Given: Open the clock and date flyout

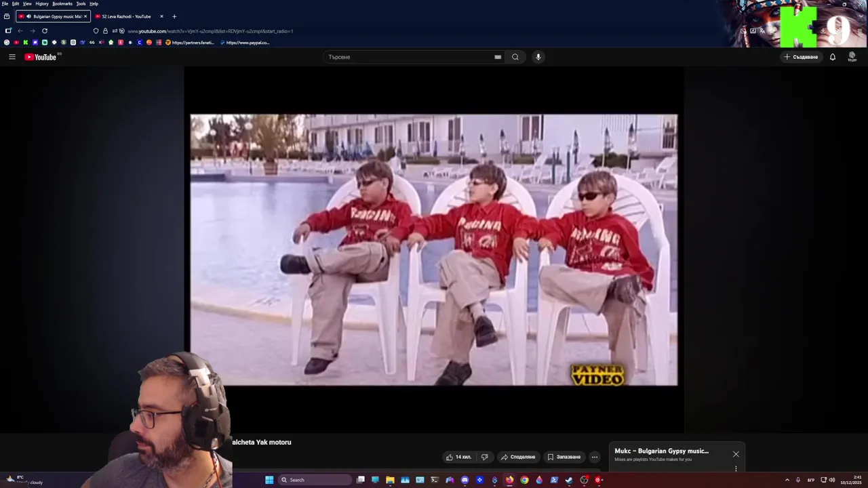Looking at the screenshot, I should (x=852, y=480).
